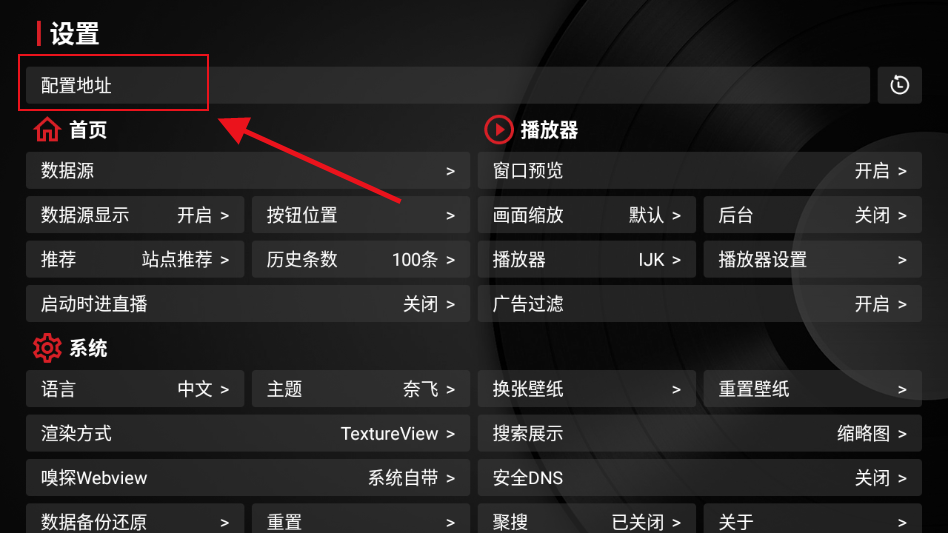Open the 播放器 IJK player selector
Screen dimensions: 948x533
[586, 259]
